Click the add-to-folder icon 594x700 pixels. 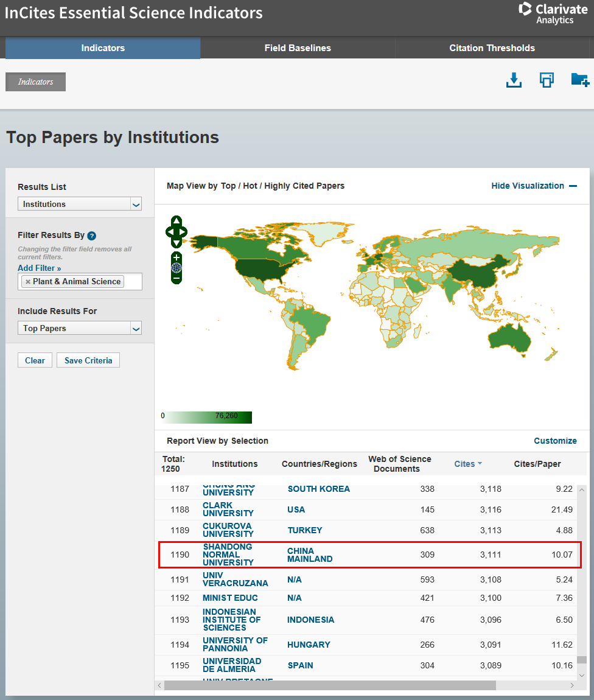[x=580, y=80]
